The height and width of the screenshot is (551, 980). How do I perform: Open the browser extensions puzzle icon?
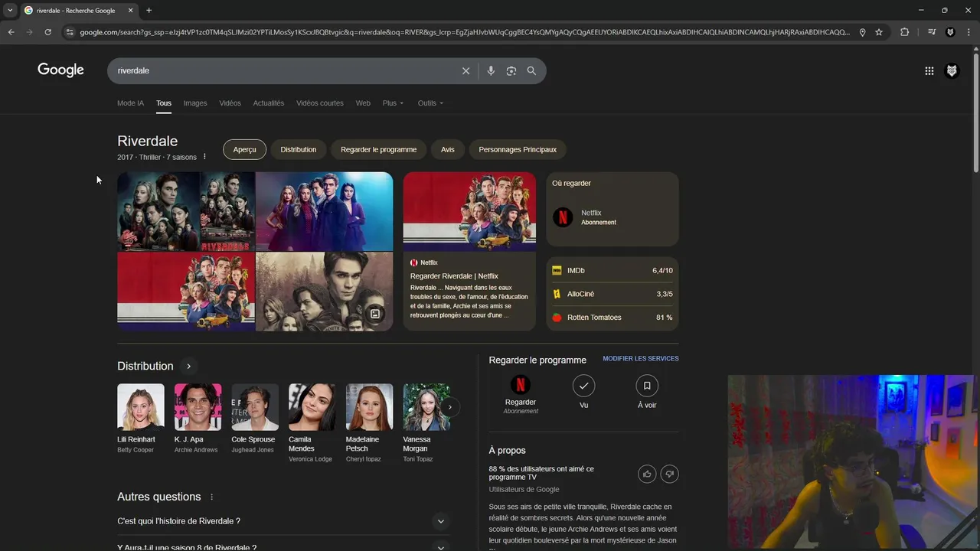click(x=904, y=32)
